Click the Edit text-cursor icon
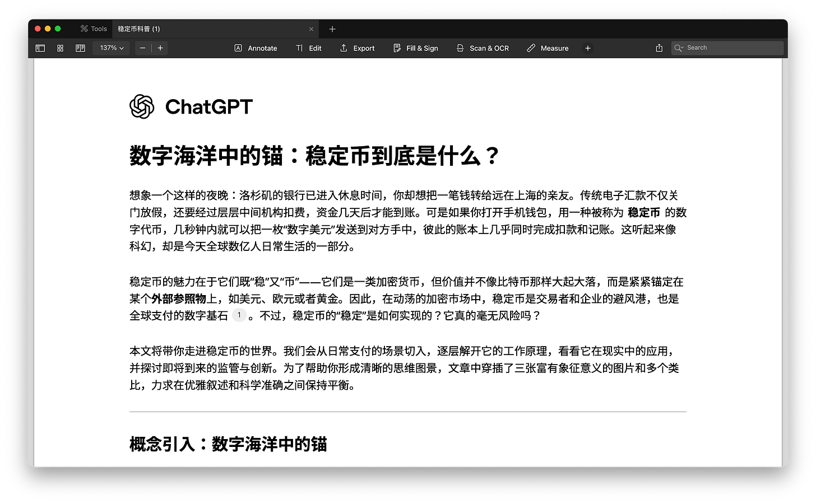This screenshot has height=504, width=816. 299,48
